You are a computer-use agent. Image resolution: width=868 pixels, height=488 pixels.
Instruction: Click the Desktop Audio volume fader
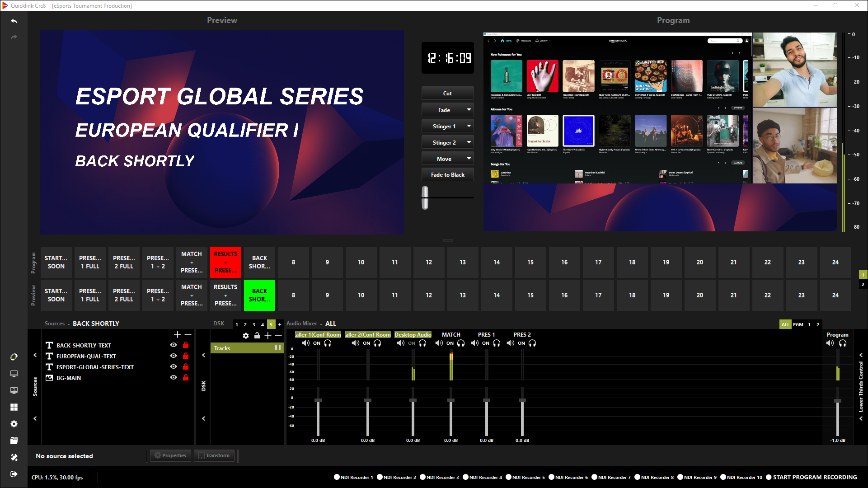point(413,401)
